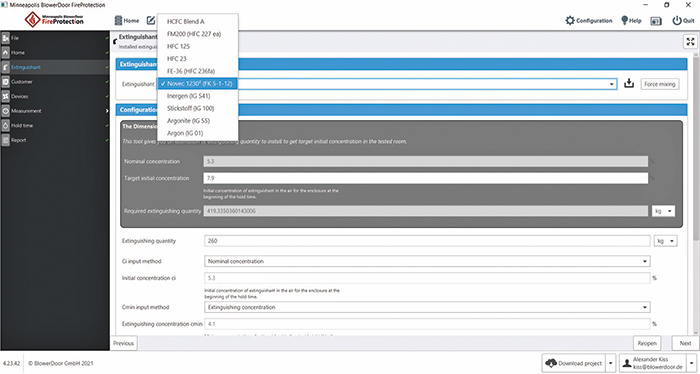Select Inergen (IG 541) option
The width and height of the screenshot is (700, 374).
click(198, 96)
